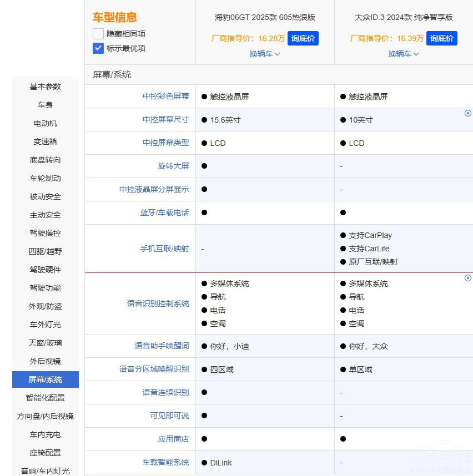
Task: Jump to 电动机 section
Action: pyautogui.click(x=46, y=123)
